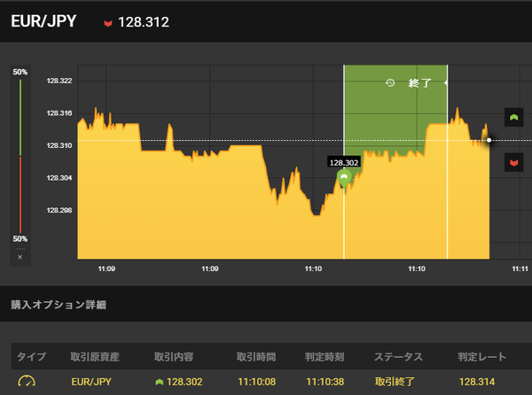Screen dimensions: 532x395
Task: Click the 終了 label in the green zone
Action: pyautogui.click(x=419, y=83)
